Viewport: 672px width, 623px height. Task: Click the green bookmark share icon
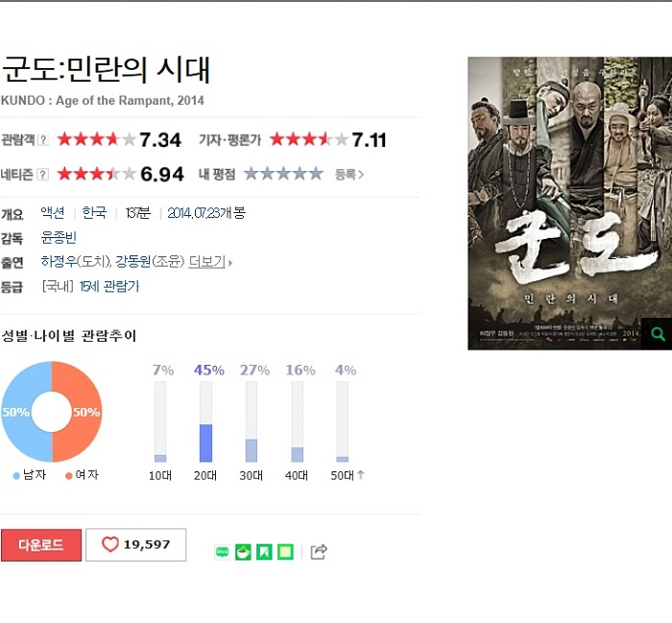click(x=264, y=552)
